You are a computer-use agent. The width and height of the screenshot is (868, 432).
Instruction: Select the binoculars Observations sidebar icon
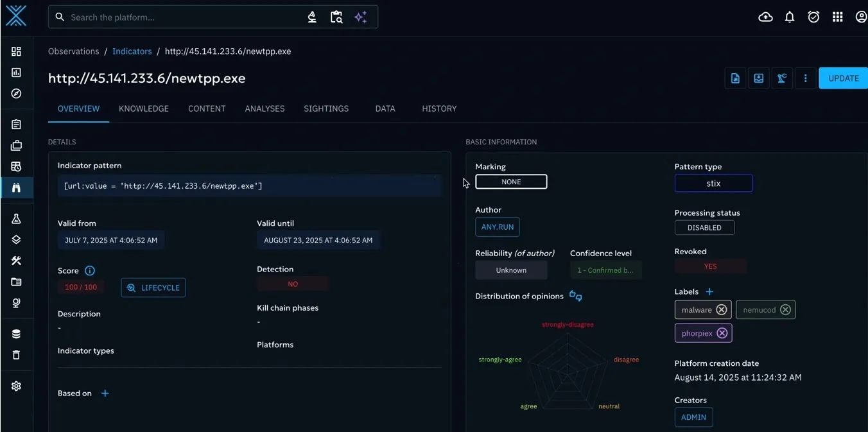[16, 188]
